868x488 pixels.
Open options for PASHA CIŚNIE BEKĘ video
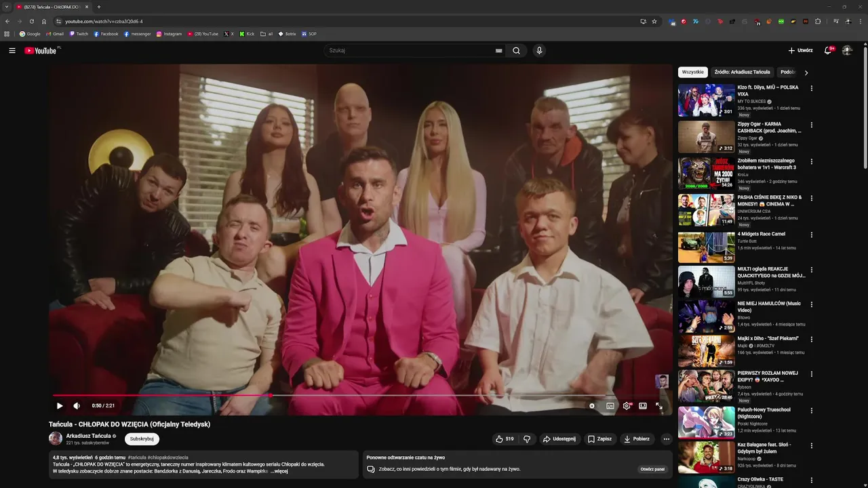811,198
